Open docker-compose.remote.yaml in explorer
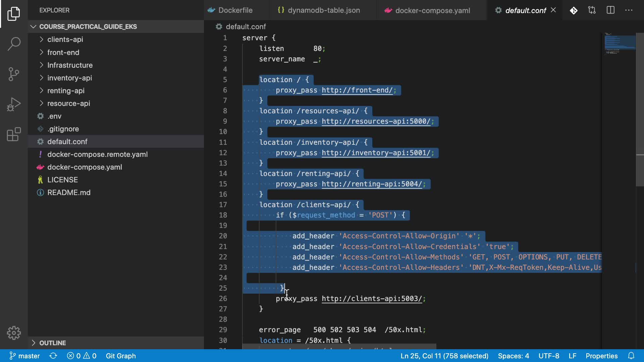644x362 pixels. 97,154
